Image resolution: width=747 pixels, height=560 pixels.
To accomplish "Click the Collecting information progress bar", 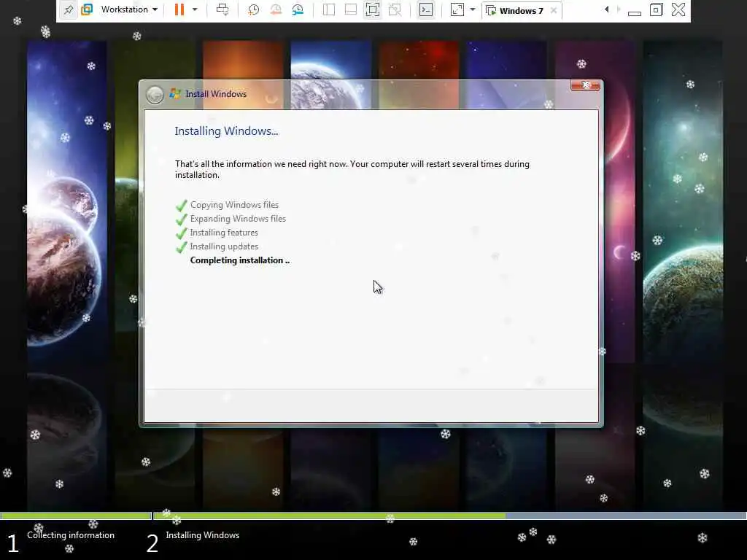I will tap(76, 516).
